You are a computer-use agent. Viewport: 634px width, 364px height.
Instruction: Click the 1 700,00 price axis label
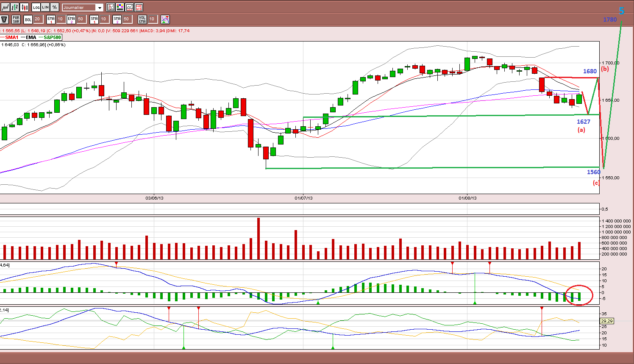[612, 63]
